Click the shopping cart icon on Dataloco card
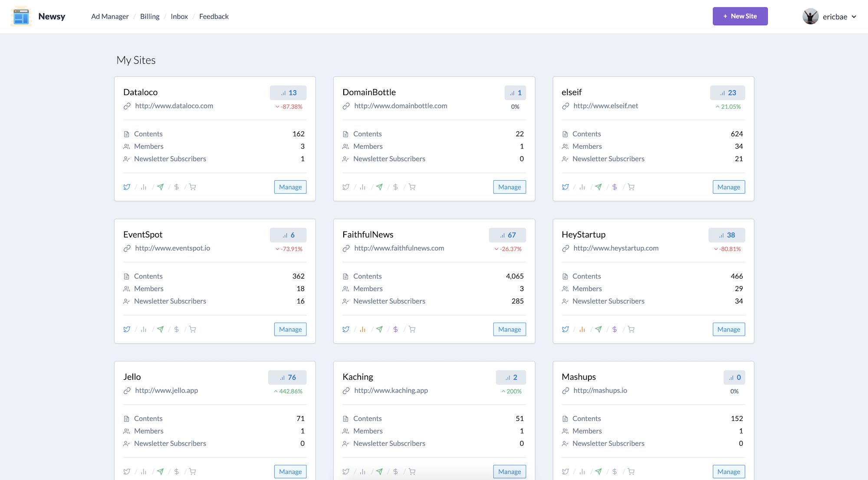 pos(193,187)
